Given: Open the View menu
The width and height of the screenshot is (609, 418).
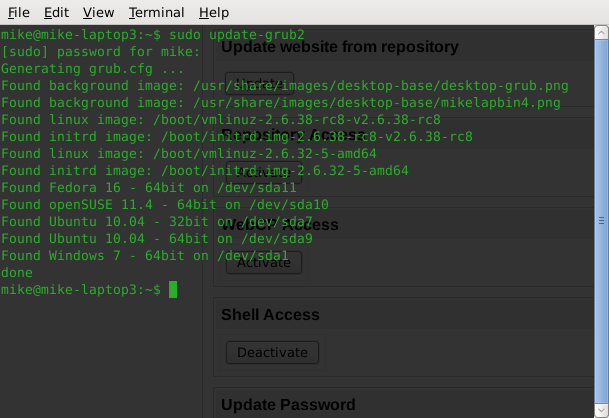Looking at the screenshot, I should 98,12.
